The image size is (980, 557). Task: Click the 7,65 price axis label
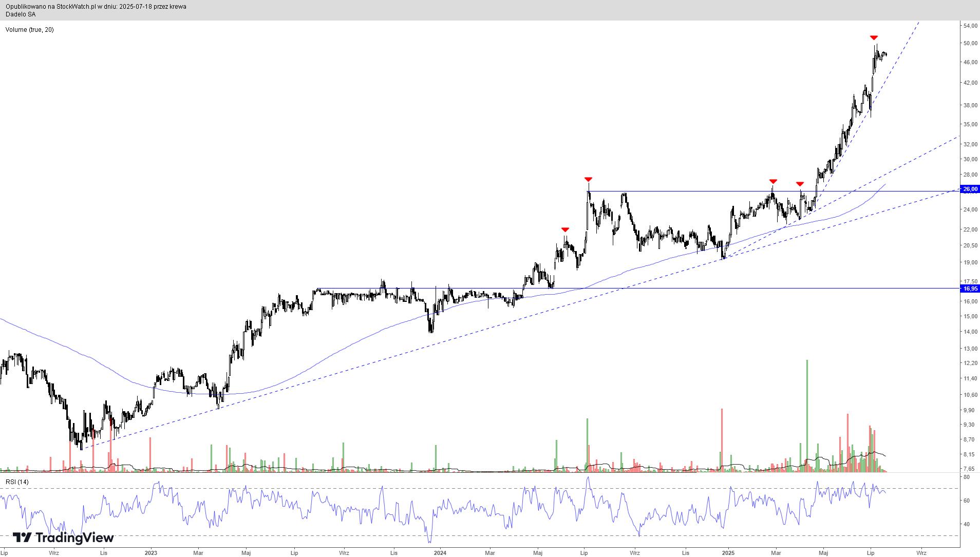tap(970, 469)
